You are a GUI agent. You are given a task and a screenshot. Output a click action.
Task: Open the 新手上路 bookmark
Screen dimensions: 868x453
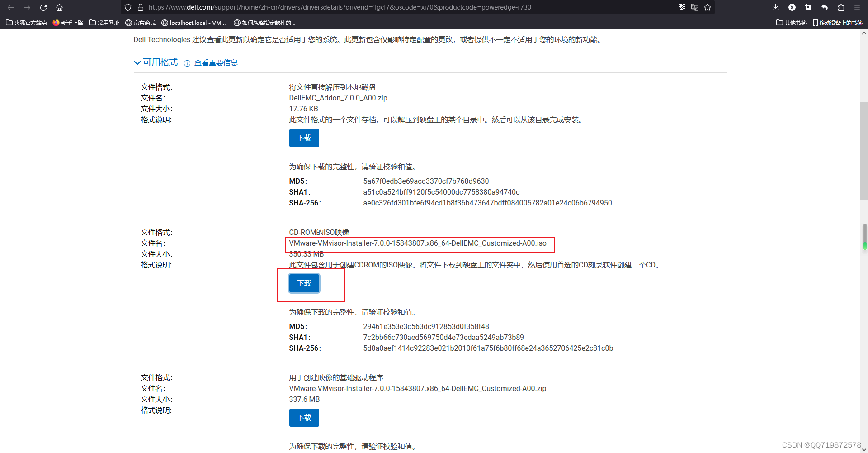[x=68, y=23]
